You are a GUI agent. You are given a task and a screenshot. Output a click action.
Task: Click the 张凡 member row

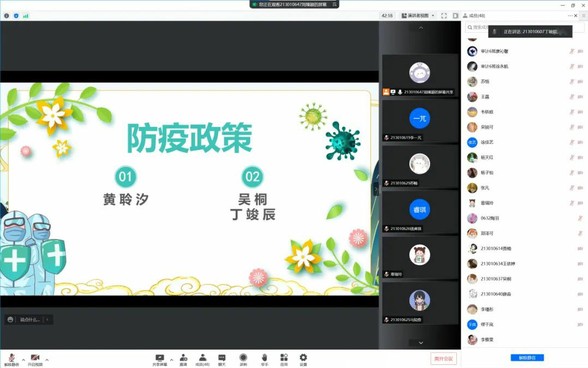pos(524,188)
